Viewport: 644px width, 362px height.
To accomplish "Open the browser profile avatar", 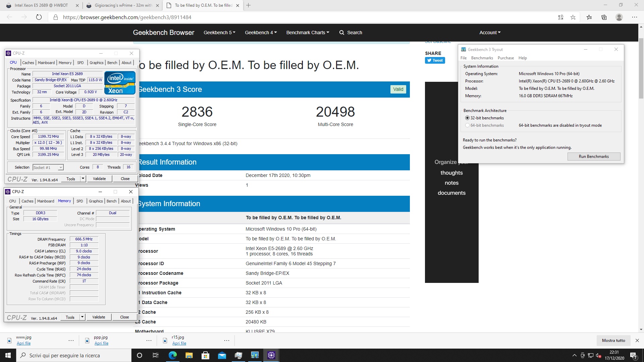I will [x=619, y=17].
